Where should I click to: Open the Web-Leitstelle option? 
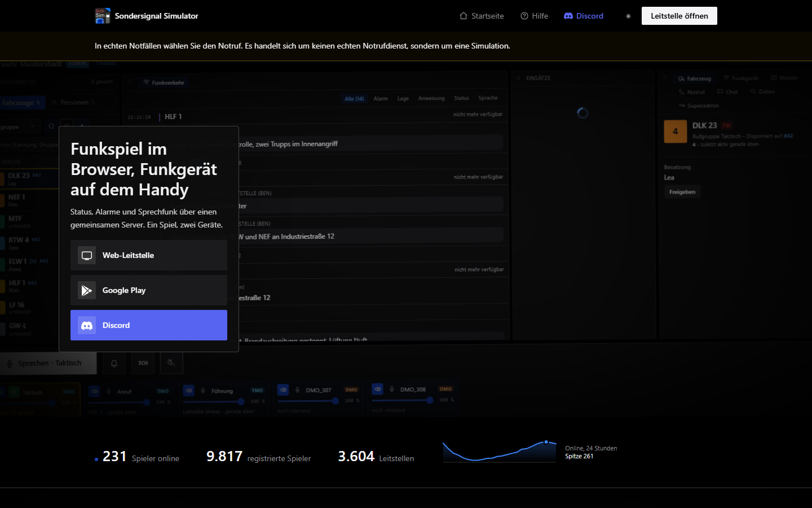pos(149,255)
